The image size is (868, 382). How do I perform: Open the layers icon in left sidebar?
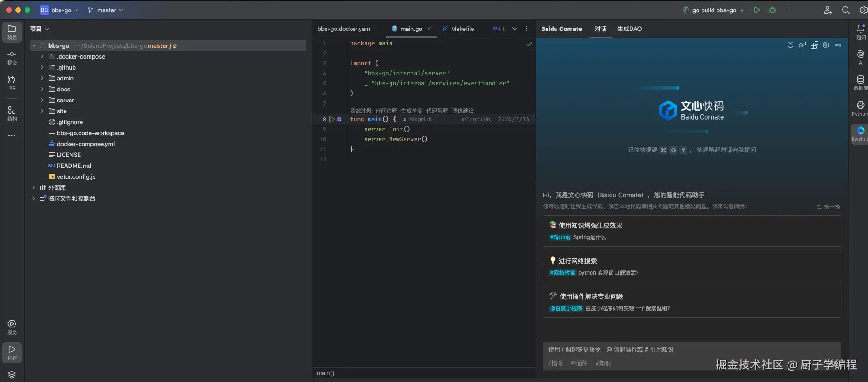(x=12, y=375)
